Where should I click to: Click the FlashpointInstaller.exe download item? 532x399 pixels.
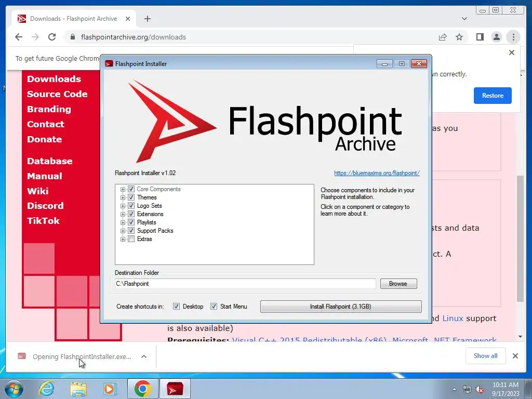(x=75, y=356)
